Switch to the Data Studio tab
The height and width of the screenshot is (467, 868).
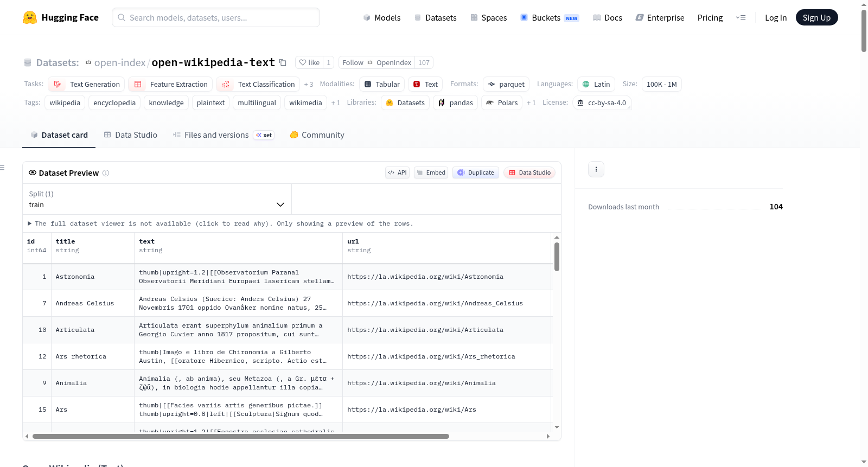point(131,135)
